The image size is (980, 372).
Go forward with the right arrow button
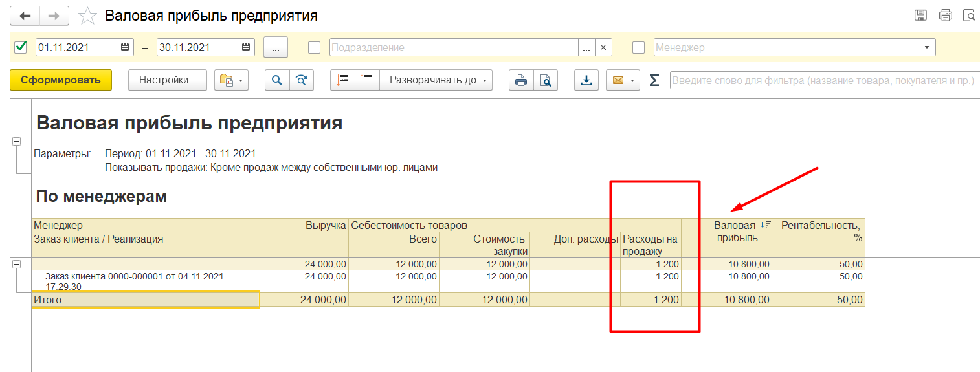[x=54, y=16]
